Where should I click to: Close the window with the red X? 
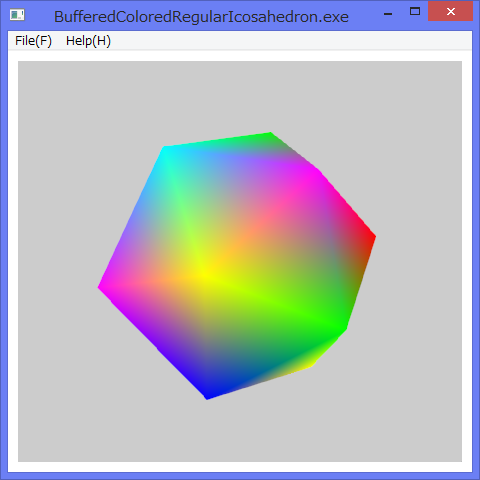451,12
